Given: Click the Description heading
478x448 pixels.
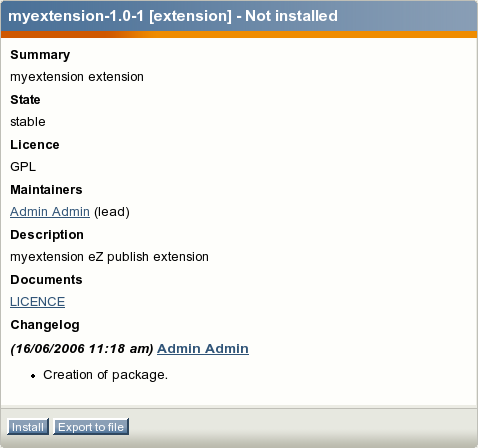Looking at the screenshot, I should (47, 235).
